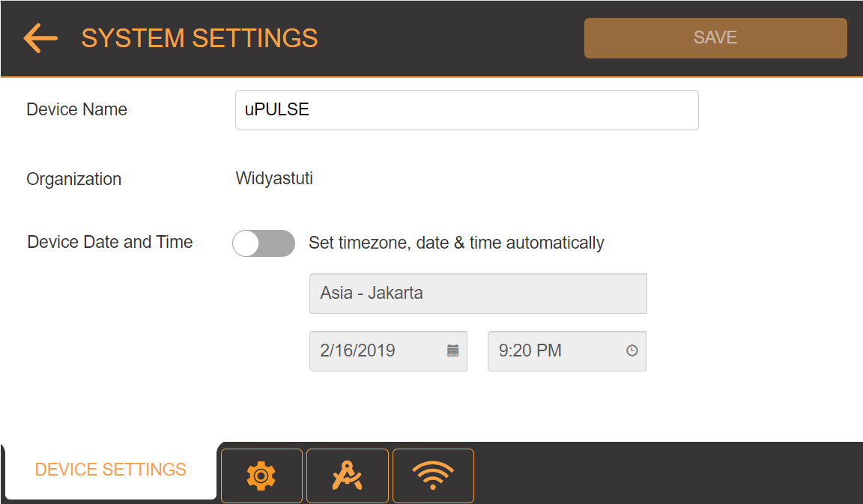Click the Device Date and Time label
Screen dimensions: 863x504
[110, 243]
